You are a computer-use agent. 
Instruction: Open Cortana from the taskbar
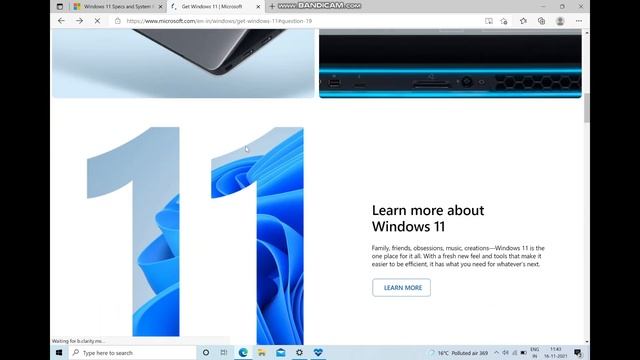pos(206,353)
